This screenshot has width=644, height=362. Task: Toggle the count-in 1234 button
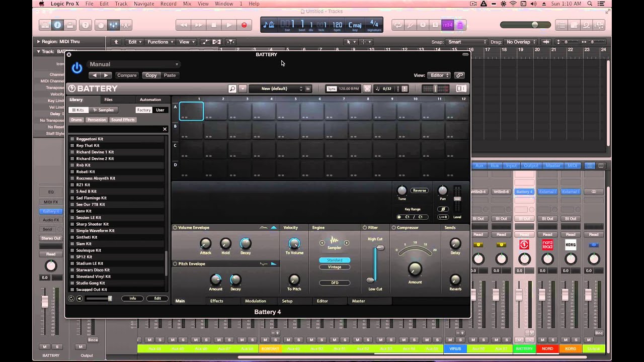click(447, 25)
